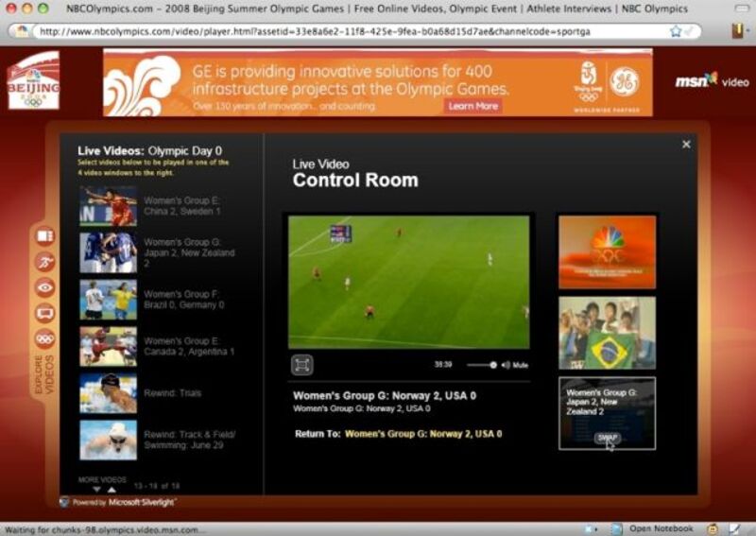Bookmark page with the address bar star
Image resolution: width=756 pixels, height=536 pixels.
coord(676,30)
